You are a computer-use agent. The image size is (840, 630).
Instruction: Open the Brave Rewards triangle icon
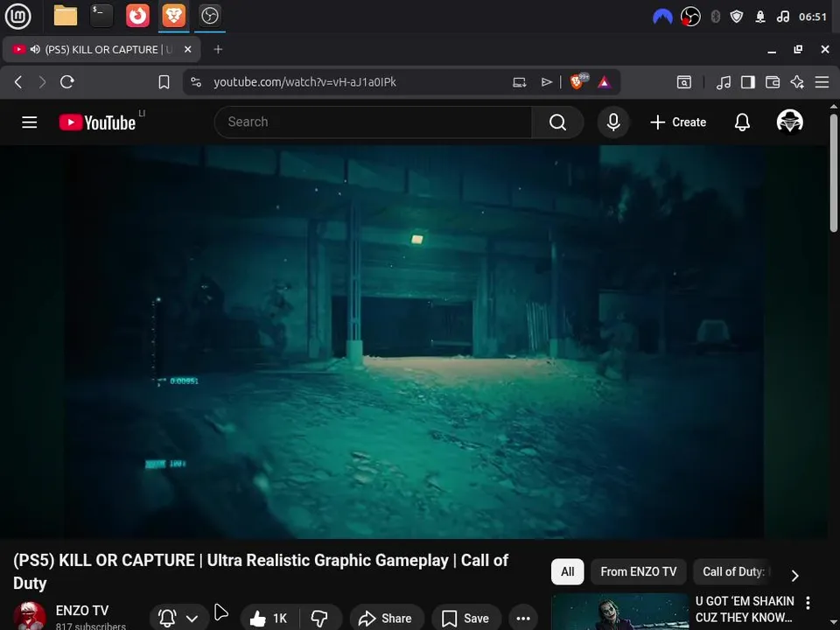[x=605, y=82]
